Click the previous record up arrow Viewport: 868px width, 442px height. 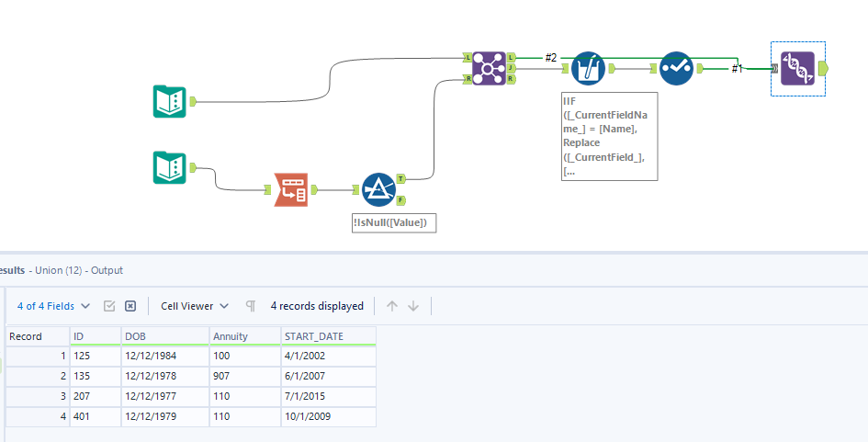(392, 306)
